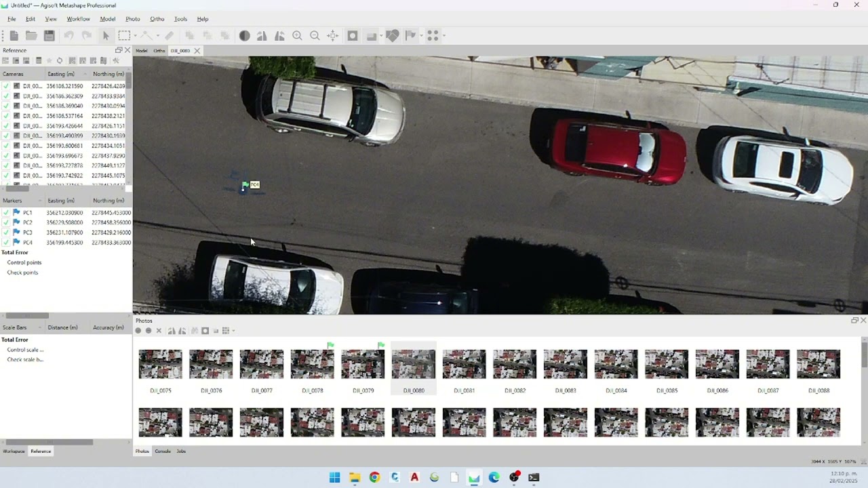Open Show Shapes dropdown arrow in toolbar
This screenshot has height=488, width=868.
click(x=381, y=35)
